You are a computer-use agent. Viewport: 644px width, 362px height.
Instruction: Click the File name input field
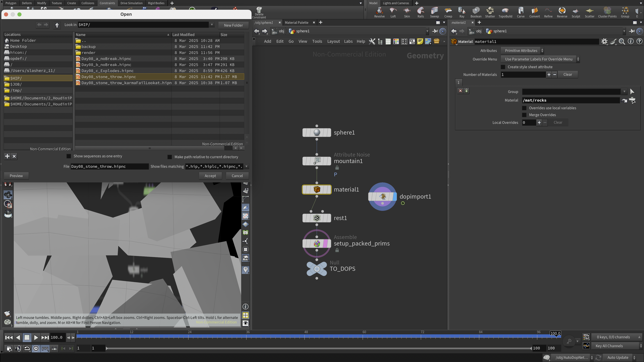tap(110, 166)
